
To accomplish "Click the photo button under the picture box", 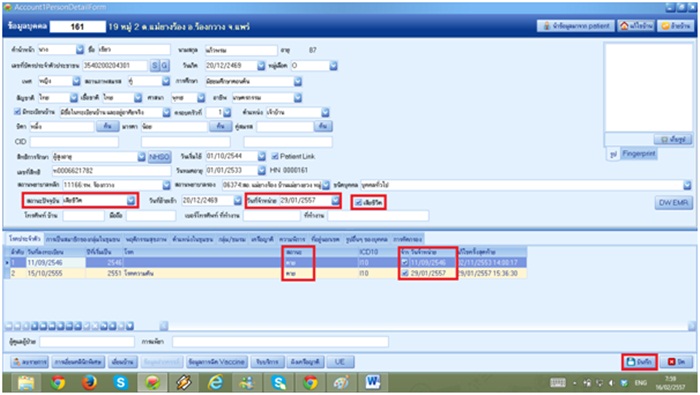I will [x=673, y=139].
